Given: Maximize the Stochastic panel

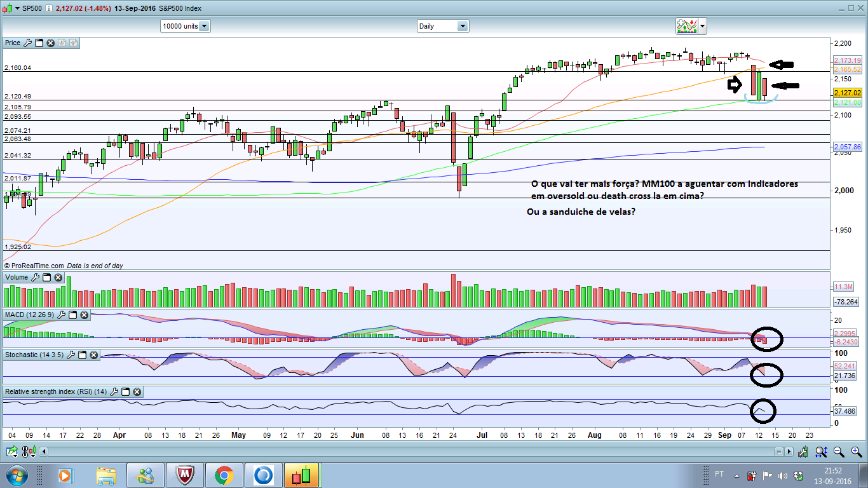Looking at the screenshot, I should point(83,355).
